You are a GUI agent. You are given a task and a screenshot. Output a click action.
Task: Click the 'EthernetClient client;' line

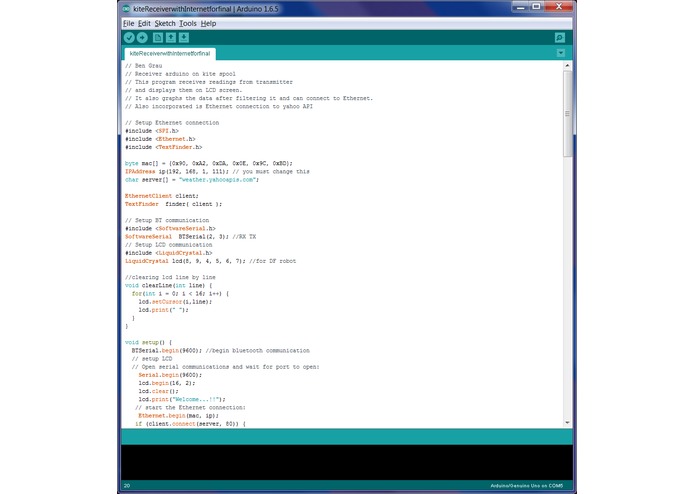161,196
